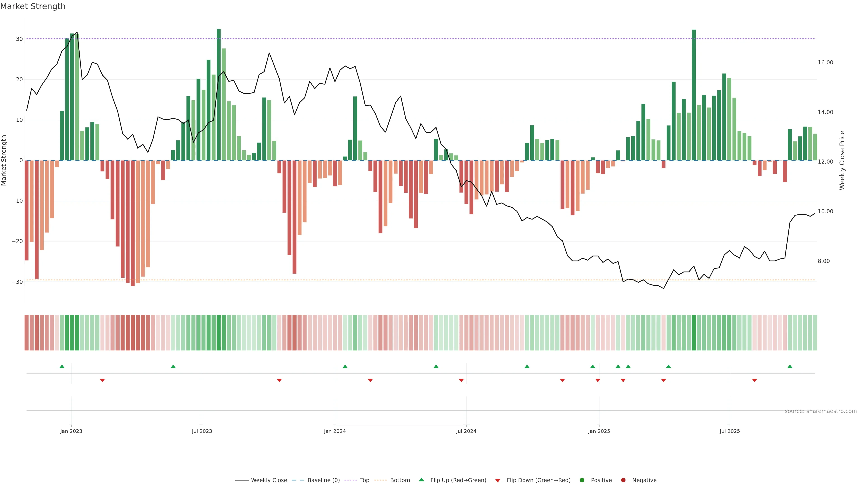Click the flip-up triangle just after Jan 2024
This screenshot has height=488, width=868.
345,366
